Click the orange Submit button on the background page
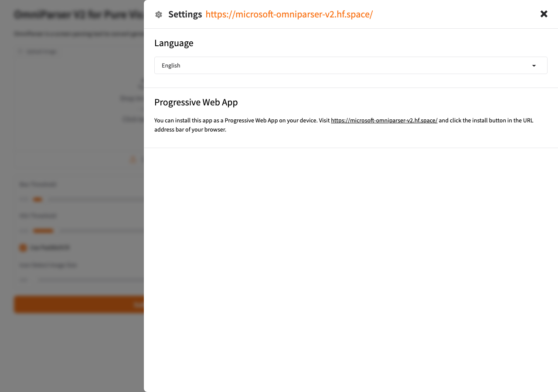The width and height of the screenshot is (558, 392). coord(79,304)
